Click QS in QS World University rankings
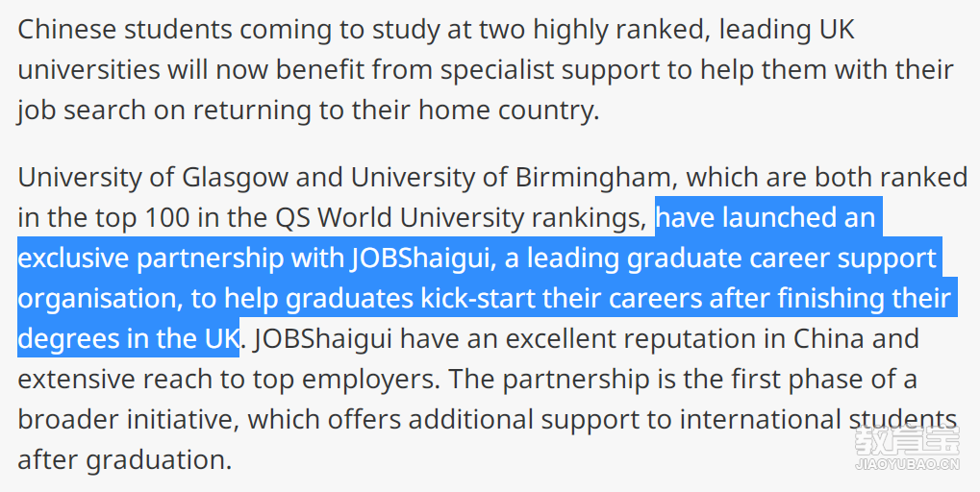 [x=292, y=218]
